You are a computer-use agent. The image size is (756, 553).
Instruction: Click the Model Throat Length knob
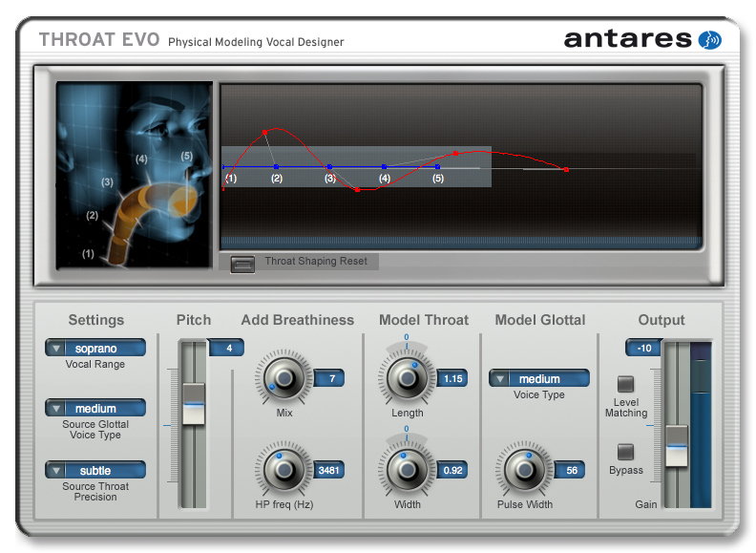pos(408,378)
